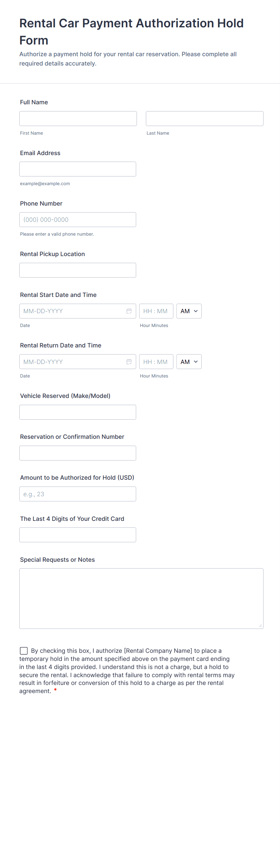Click the rental start time HH:MM field
280x868 pixels.
[156, 311]
